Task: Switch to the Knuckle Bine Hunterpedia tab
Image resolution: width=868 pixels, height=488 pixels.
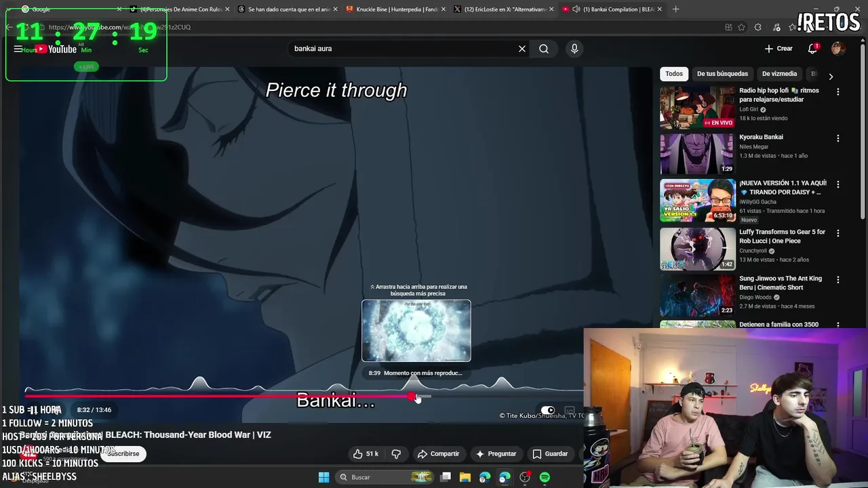Action: coord(395,9)
